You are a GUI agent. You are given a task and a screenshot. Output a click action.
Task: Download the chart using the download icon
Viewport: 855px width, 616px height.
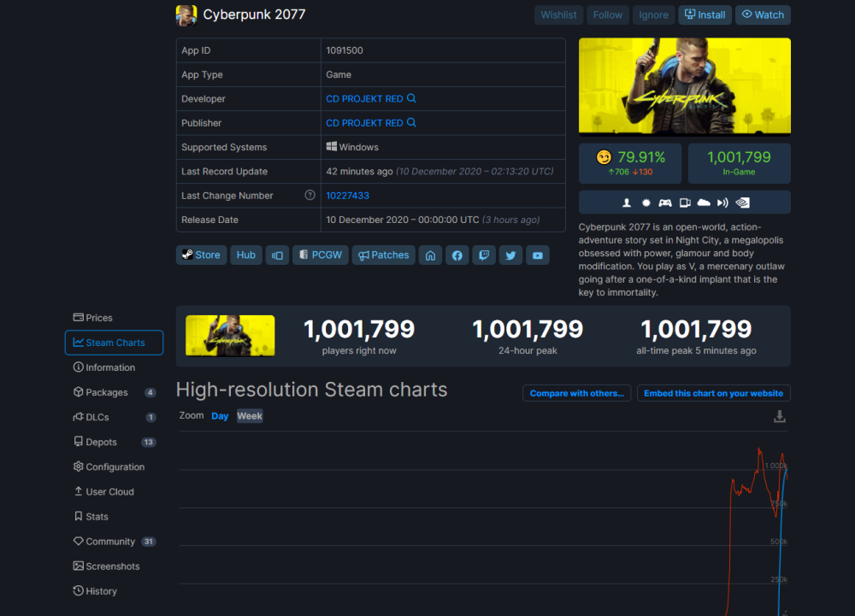tap(780, 417)
